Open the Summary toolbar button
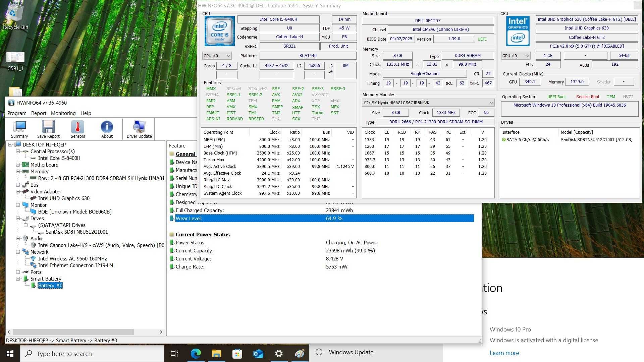 (x=19, y=129)
